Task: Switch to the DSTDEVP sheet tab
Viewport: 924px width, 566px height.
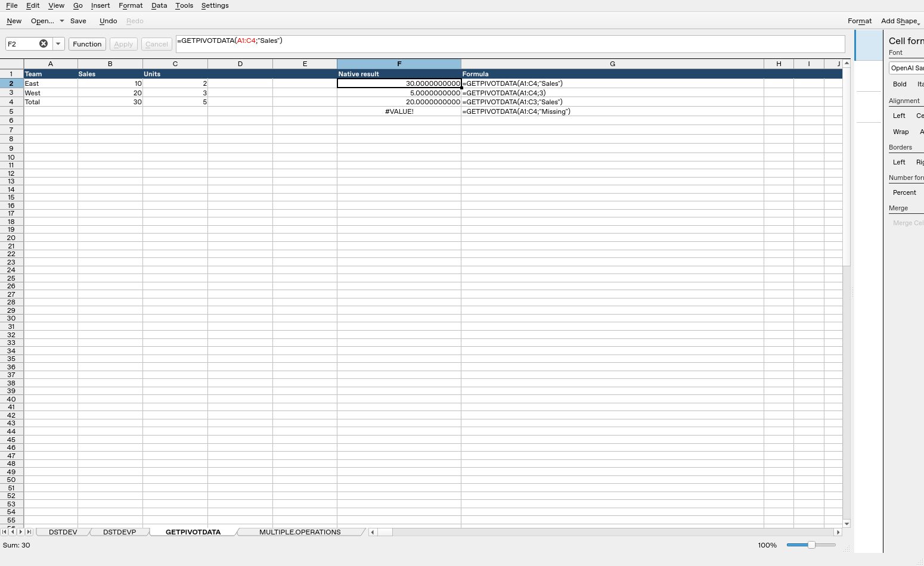Action: coord(119,532)
